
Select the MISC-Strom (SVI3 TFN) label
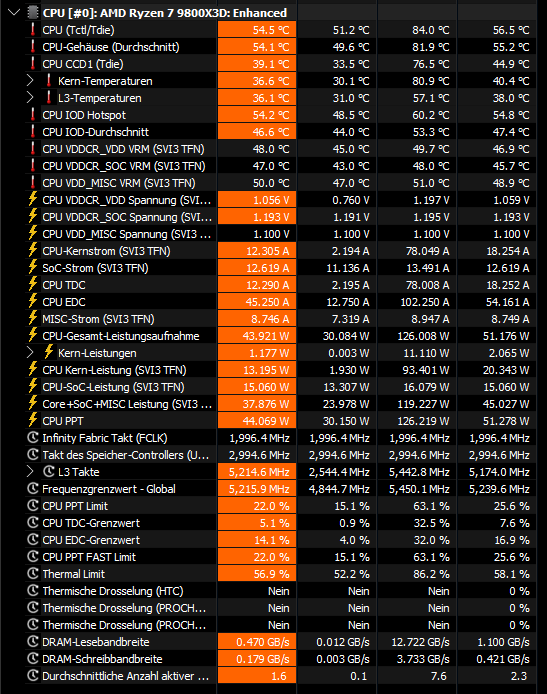coord(98,319)
